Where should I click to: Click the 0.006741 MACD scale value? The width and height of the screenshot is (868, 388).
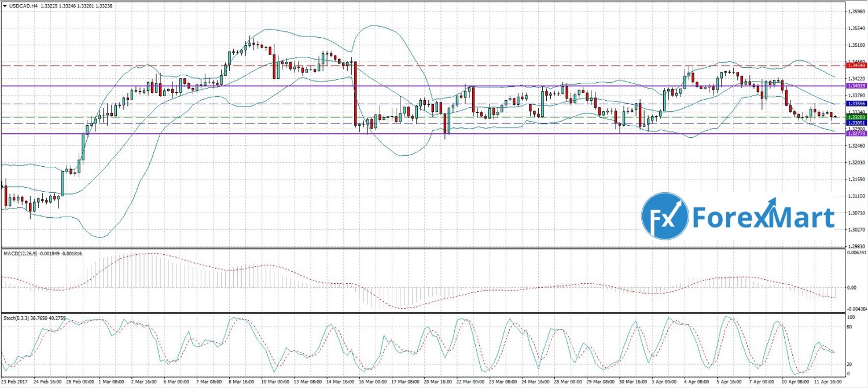click(x=855, y=252)
